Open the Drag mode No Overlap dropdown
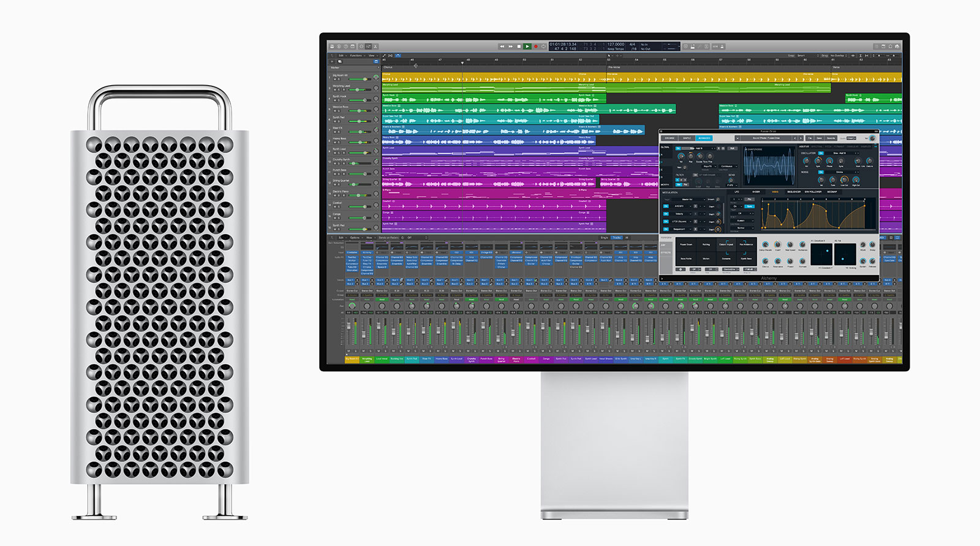This screenshot has height=546, width=980. click(837, 56)
